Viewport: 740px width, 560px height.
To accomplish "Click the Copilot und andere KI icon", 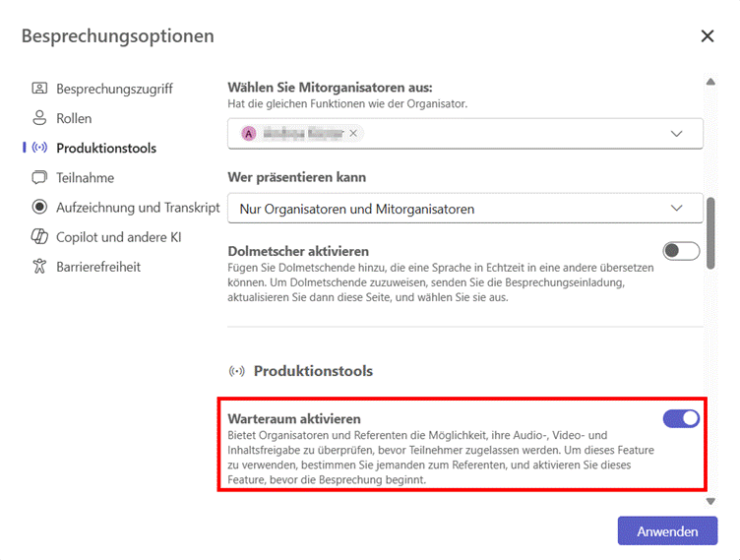I will [x=39, y=236].
